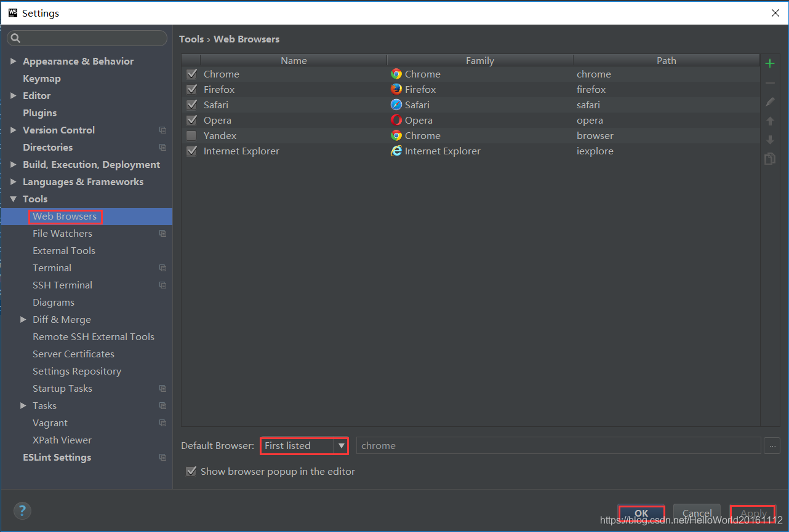The image size is (789, 532).
Task: Click Path column header
Action: coord(667,60)
